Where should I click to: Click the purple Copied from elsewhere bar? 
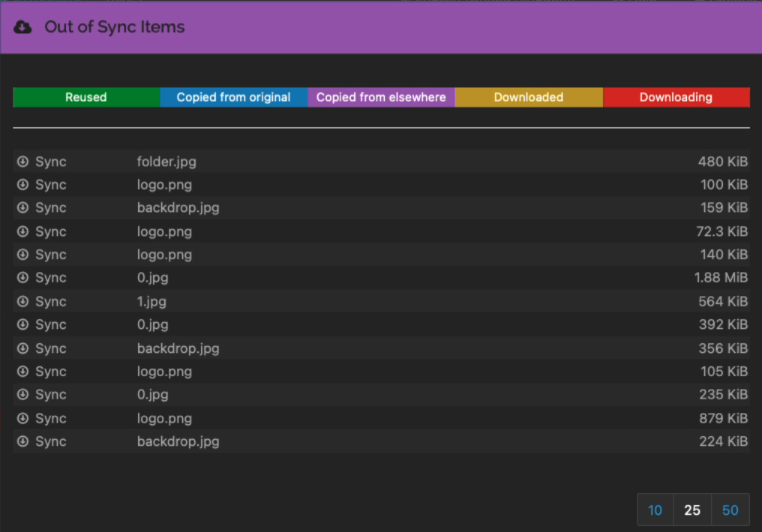(381, 97)
